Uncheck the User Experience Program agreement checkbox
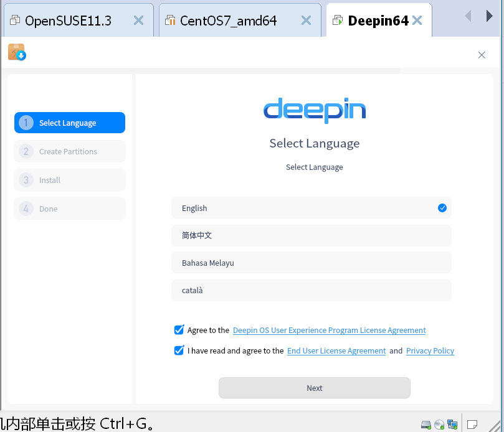The width and height of the screenshot is (504, 432). click(179, 330)
